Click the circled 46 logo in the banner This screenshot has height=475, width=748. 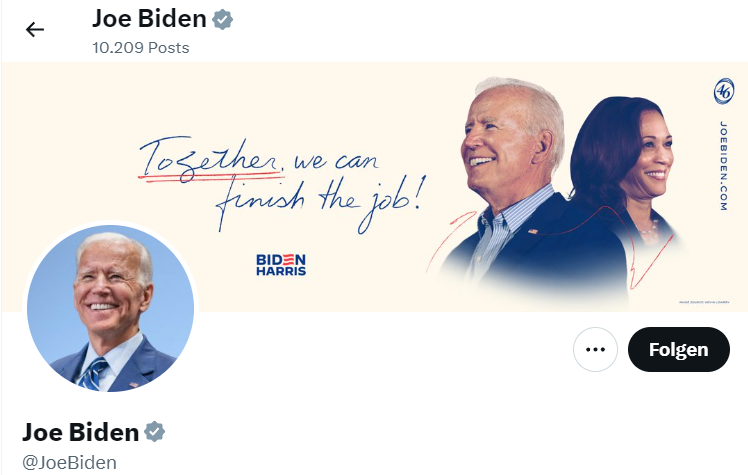click(724, 91)
